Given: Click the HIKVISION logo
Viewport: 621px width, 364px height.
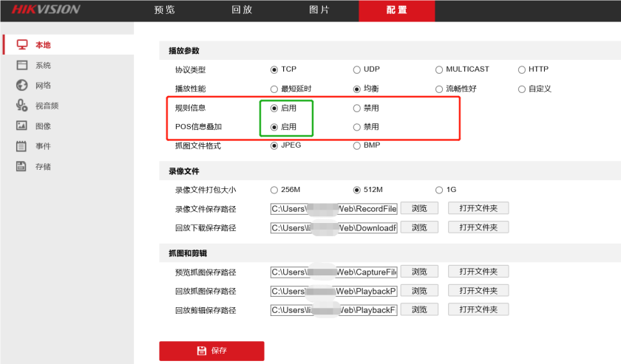Looking at the screenshot, I should coord(46,10).
